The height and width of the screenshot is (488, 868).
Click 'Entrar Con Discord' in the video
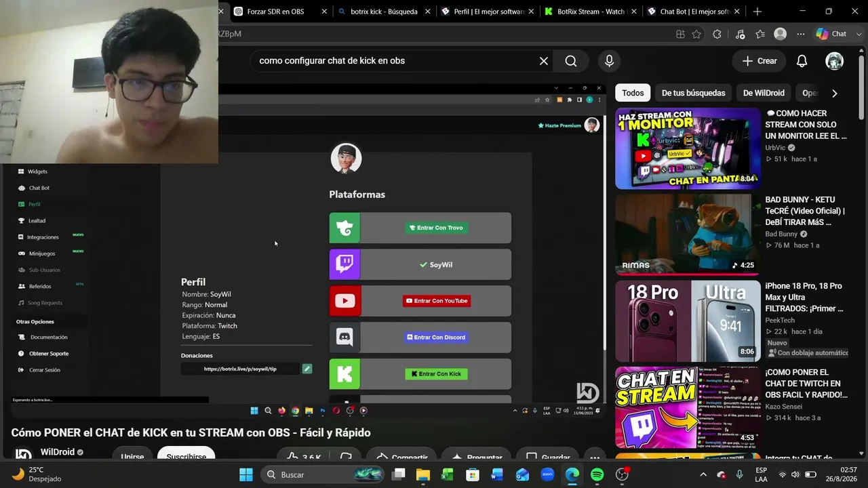point(436,338)
